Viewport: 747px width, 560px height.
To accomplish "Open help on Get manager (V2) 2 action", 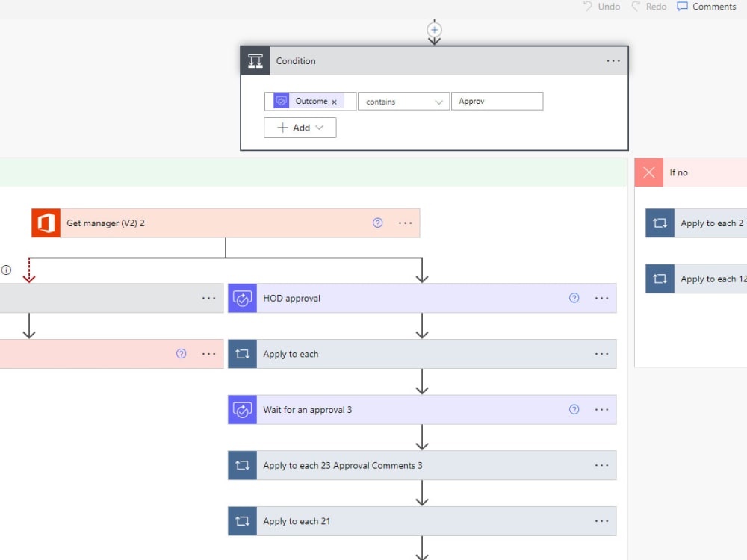I will 377,223.
